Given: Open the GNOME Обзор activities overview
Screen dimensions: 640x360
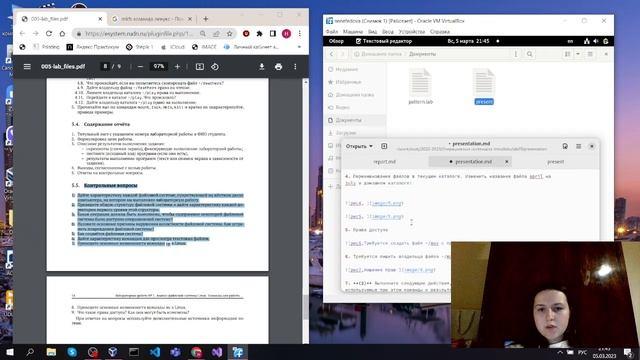Looking at the screenshot, I should pos(336,41).
